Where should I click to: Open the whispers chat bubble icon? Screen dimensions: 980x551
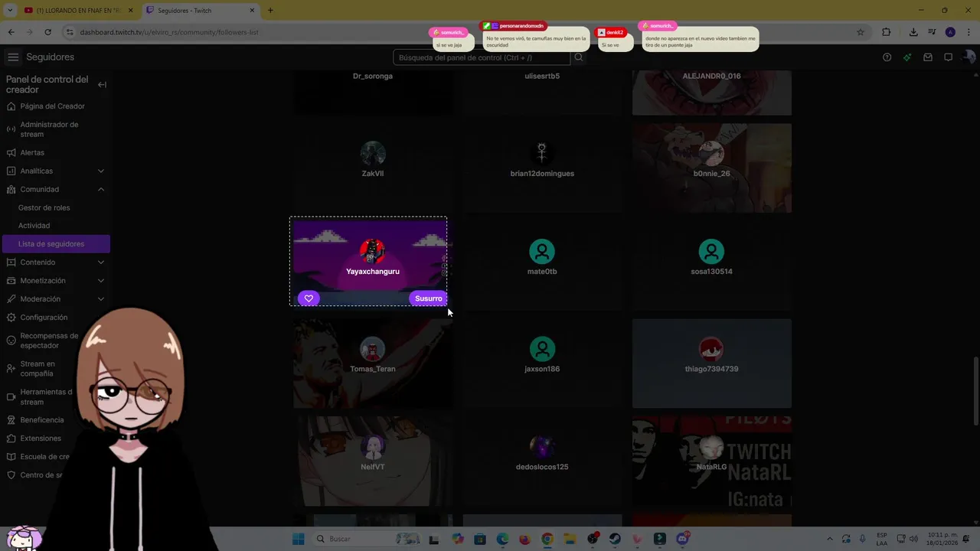click(948, 57)
